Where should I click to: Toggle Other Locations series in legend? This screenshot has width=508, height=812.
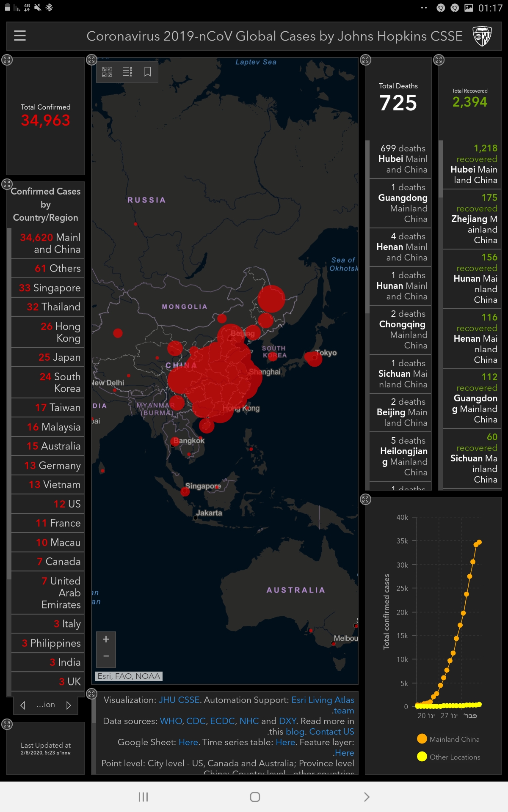[x=449, y=757]
